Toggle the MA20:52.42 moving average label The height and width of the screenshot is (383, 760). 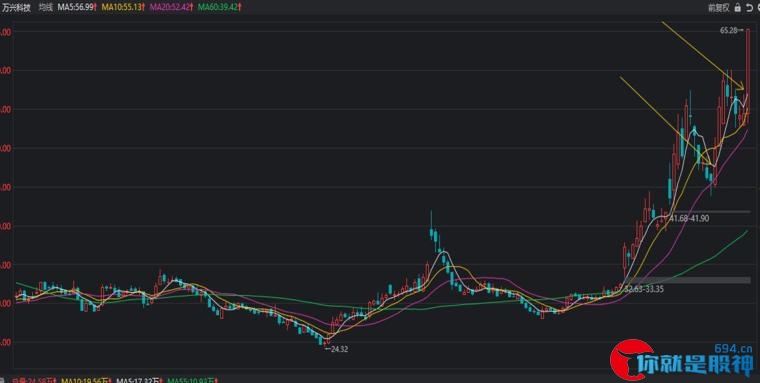pos(171,7)
